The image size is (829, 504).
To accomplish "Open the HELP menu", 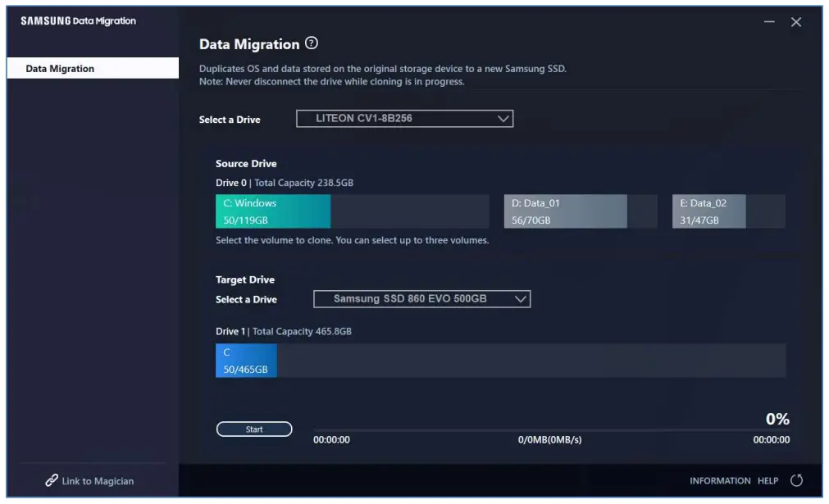I will (768, 481).
